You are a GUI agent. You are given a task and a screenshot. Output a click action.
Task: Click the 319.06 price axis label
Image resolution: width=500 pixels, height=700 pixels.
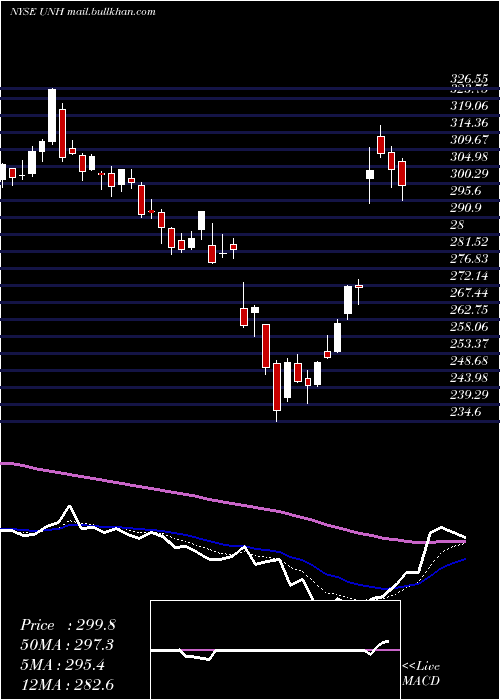click(469, 106)
